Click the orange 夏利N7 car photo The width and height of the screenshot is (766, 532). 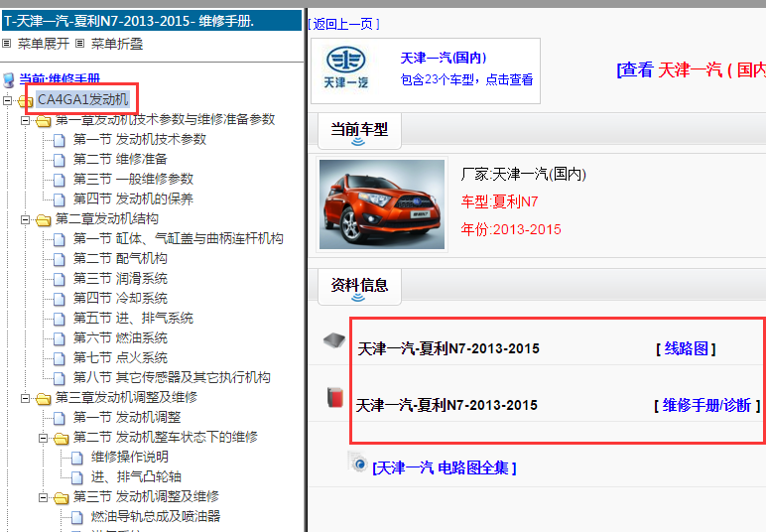coord(382,204)
